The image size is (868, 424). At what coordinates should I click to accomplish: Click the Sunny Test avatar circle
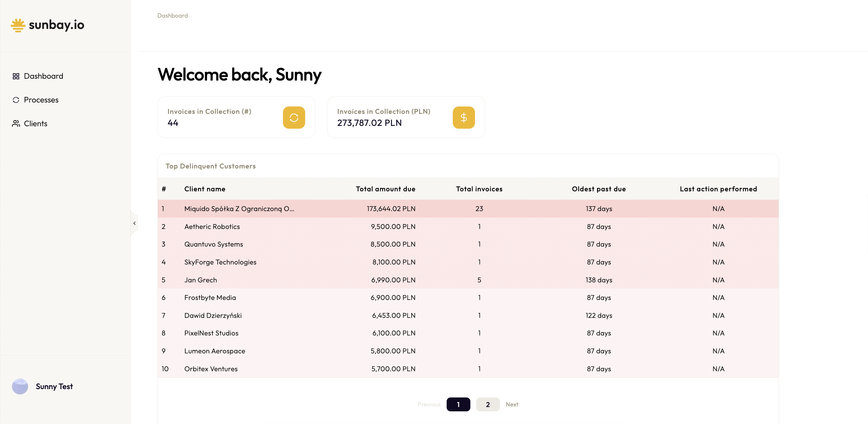(20, 386)
